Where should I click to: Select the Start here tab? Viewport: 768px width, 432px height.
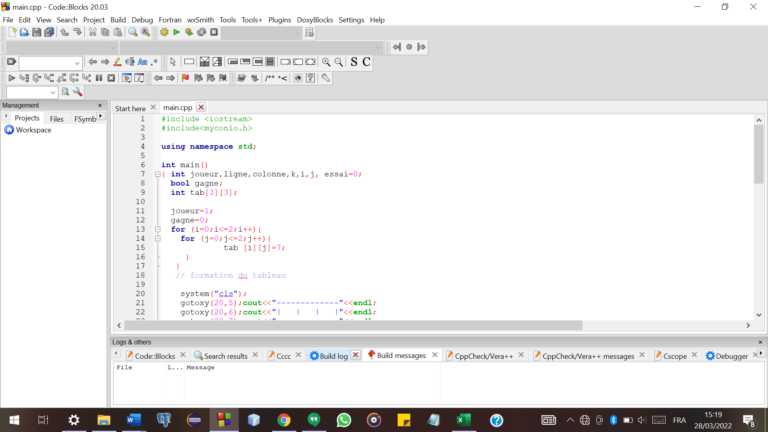130,108
